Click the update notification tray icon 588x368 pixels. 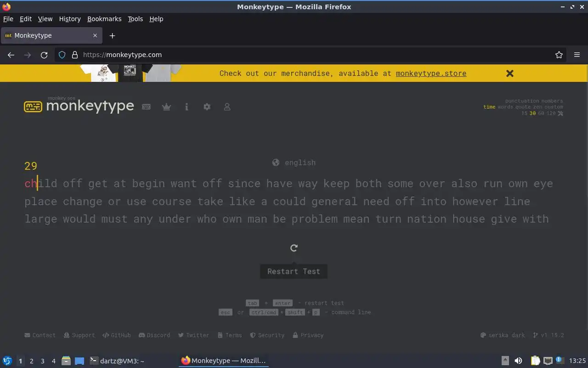(x=559, y=360)
